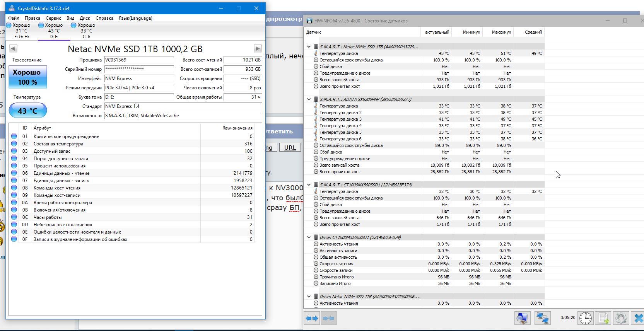
Task: Sort by the Датчик column header in HWiNFO
Action: click(x=362, y=32)
